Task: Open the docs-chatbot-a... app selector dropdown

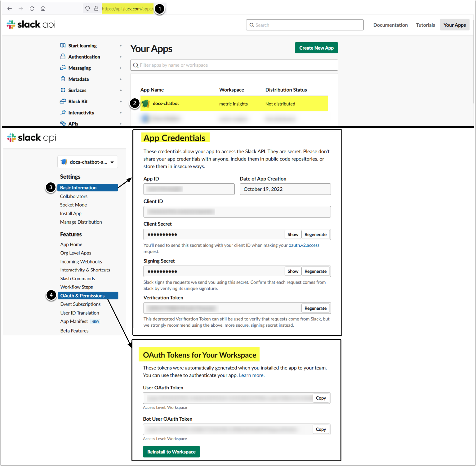Action: [x=88, y=162]
